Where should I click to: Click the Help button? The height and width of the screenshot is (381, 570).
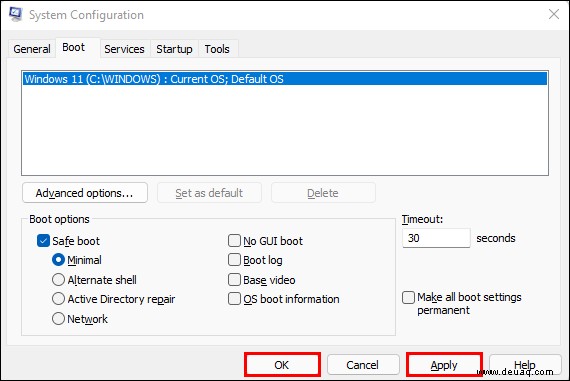pyautogui.click(x=525, y=365)
